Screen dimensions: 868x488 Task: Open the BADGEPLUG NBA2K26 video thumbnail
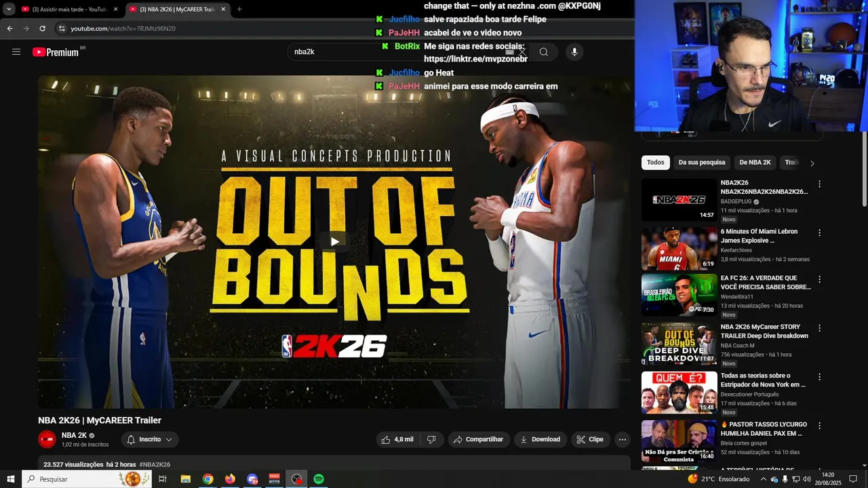point(679,200)
